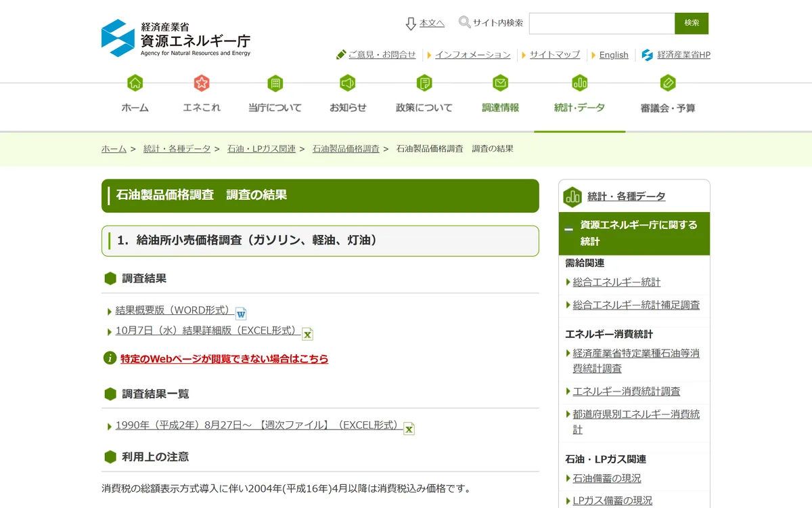The width and height of the screenshot is (812, 508).
Task: Open the 審議会・予算 navigation menu item
Action: click(668, 107)
